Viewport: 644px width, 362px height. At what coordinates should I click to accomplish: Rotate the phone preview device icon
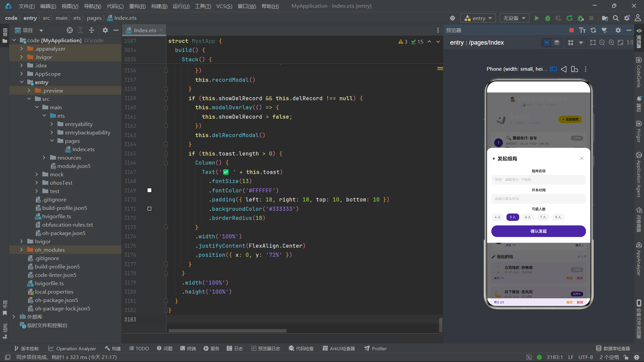(575, 69)
